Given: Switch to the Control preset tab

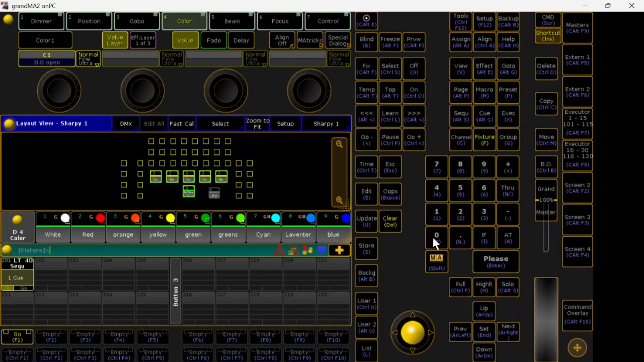Looking at the screenshot, I should click(328, 21).
